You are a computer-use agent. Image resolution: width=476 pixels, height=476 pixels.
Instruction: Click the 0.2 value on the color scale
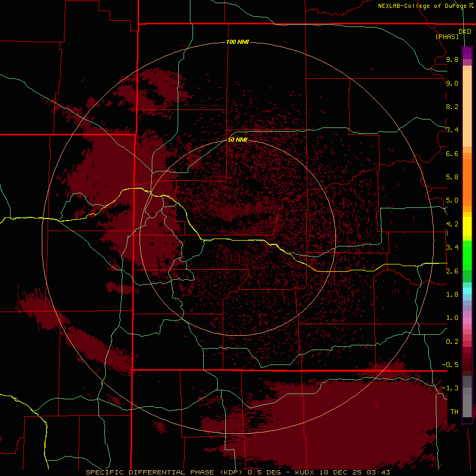pos(452,342)
